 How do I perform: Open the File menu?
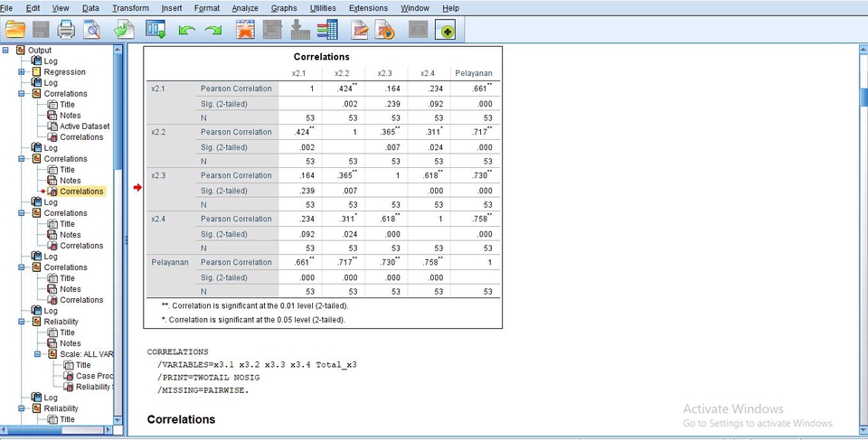tap(6, 8)
